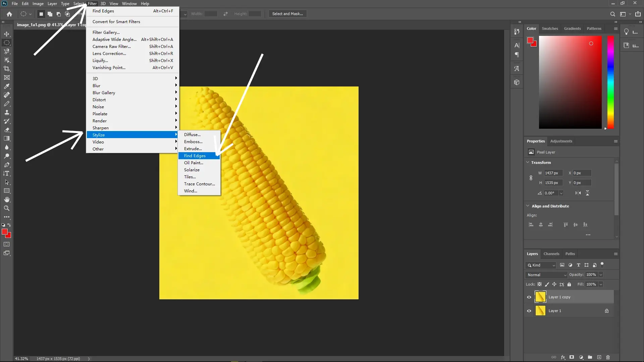The height and width of the screenshot is (362, 644).
Task: Choose Find Edges from the Stylize submenu
Action: 195,156
